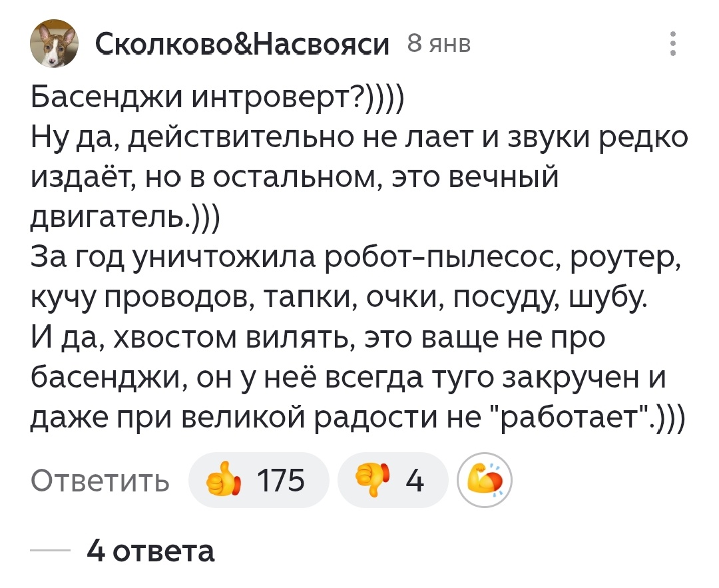The image size is (719, 588).
Task: Click the thumbs-up emoji inside the like pill
Action: pyautogui.click(x=223, y=479)
